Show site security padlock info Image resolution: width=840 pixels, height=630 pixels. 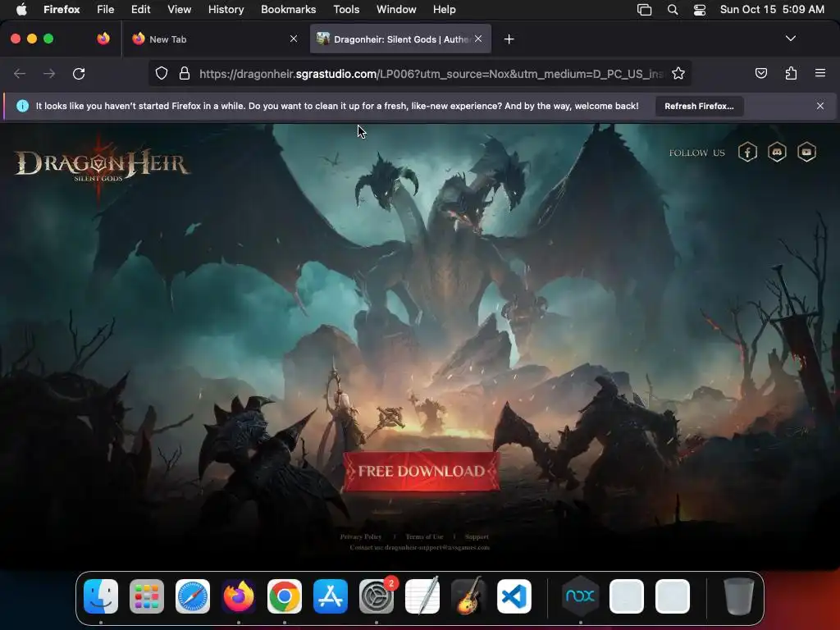(x=185, y=73)
